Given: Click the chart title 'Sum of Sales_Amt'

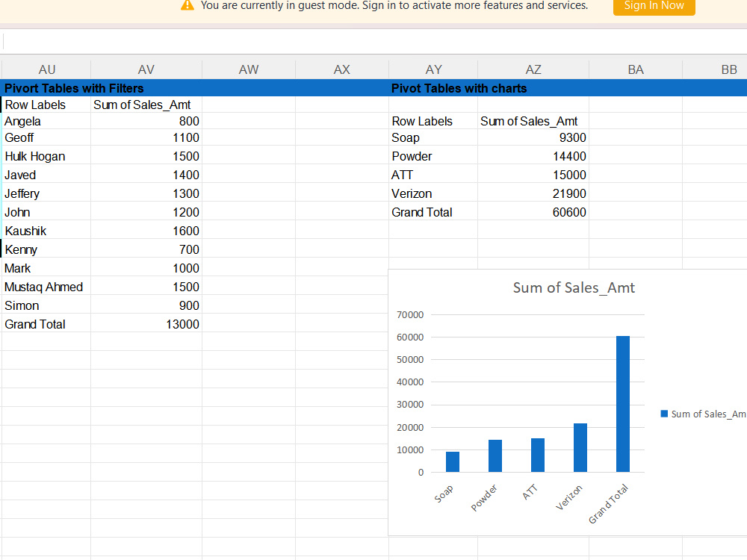Looking at the screenshot, I should [574, 287].
